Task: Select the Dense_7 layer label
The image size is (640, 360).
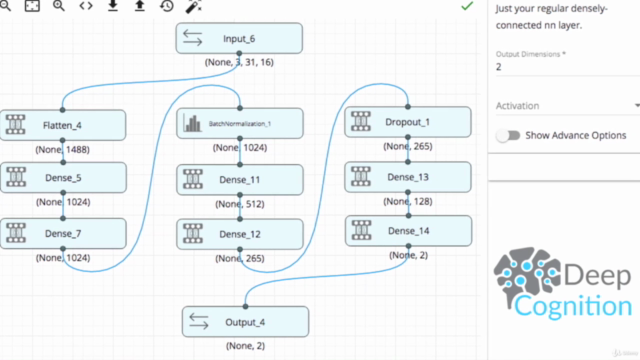Action: (x=63, y=234)
